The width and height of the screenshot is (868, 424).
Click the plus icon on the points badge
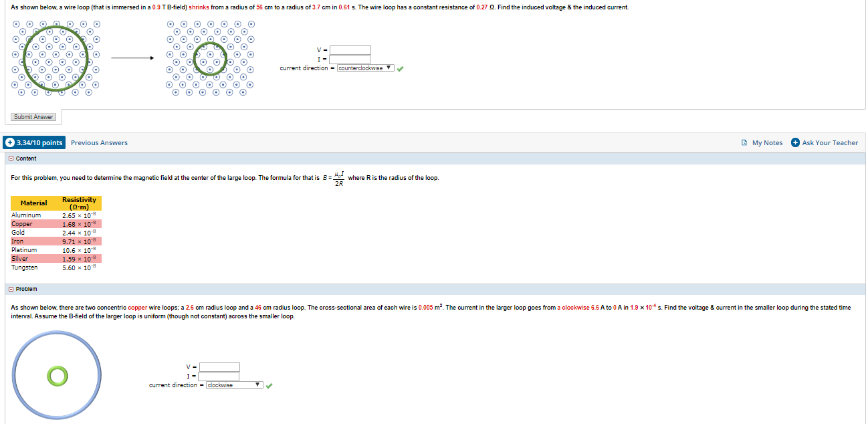coord(10,142)
